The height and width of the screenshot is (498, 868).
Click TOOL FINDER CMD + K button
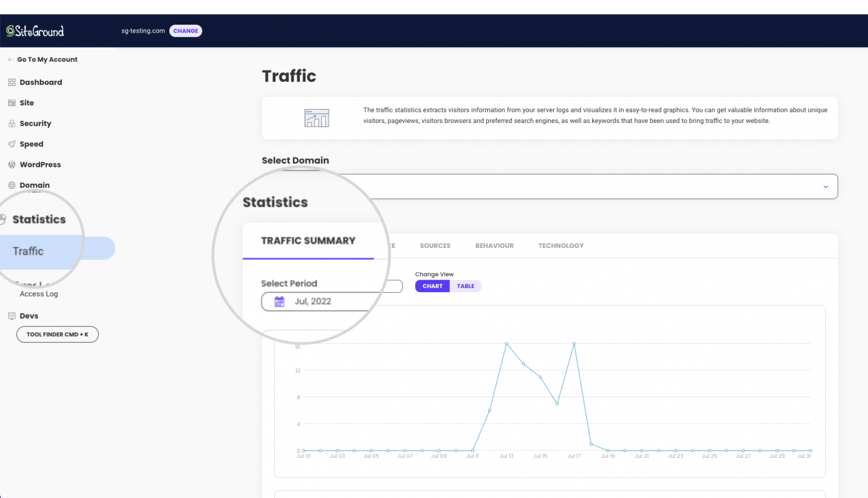(x=57, y=334)
